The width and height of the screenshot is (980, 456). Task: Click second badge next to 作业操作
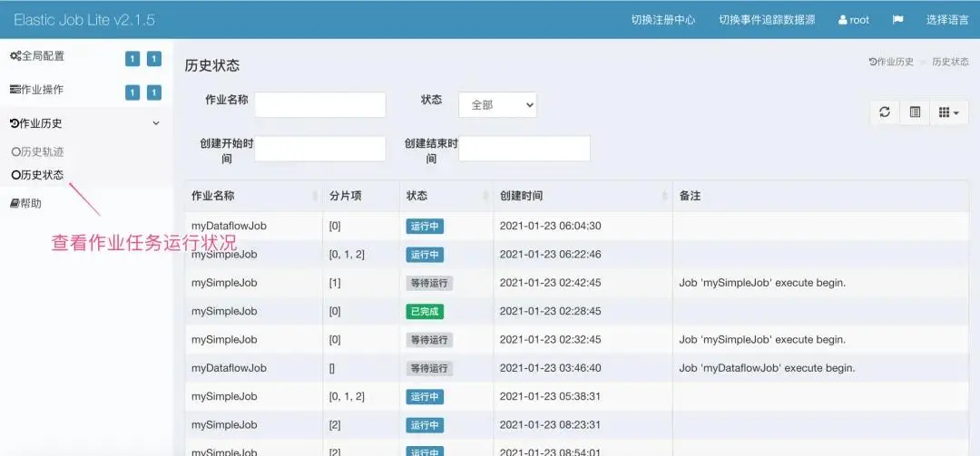(x=154, y=92)
